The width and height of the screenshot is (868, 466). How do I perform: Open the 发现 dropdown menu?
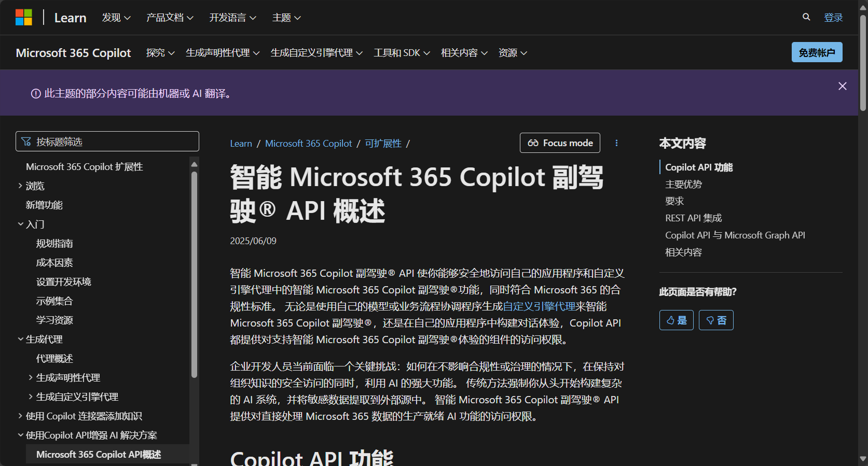click(116, 18)
